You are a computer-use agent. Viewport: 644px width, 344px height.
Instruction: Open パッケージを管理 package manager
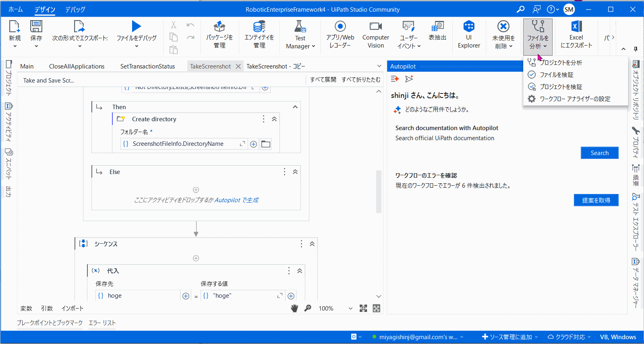(219, 34)
